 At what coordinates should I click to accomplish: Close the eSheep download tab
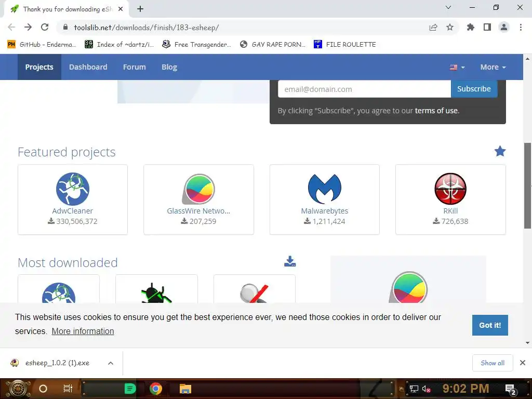[121, 9]
